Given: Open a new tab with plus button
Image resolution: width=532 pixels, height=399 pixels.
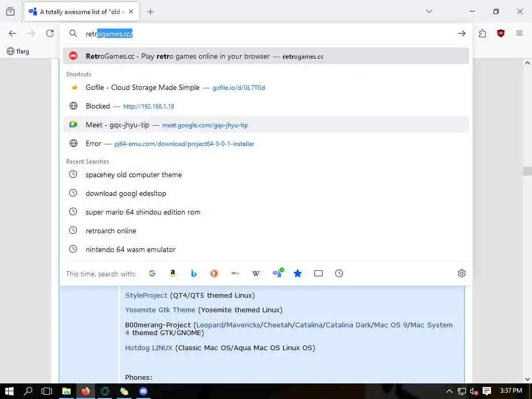Looking at the screenshot, I should pyautogui.click(x=150, y=12).
